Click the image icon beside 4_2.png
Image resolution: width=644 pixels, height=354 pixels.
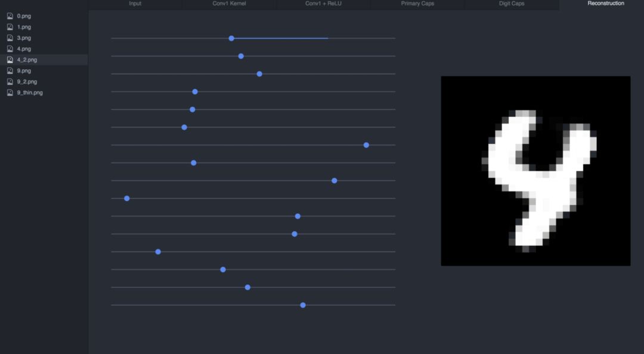tap(10, 60)
